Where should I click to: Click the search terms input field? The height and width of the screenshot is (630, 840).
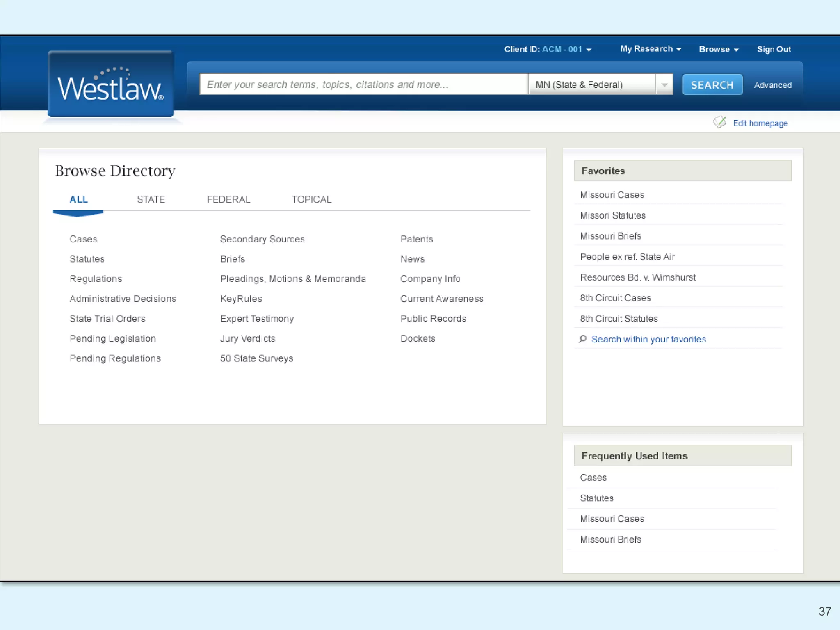point(363,84)
